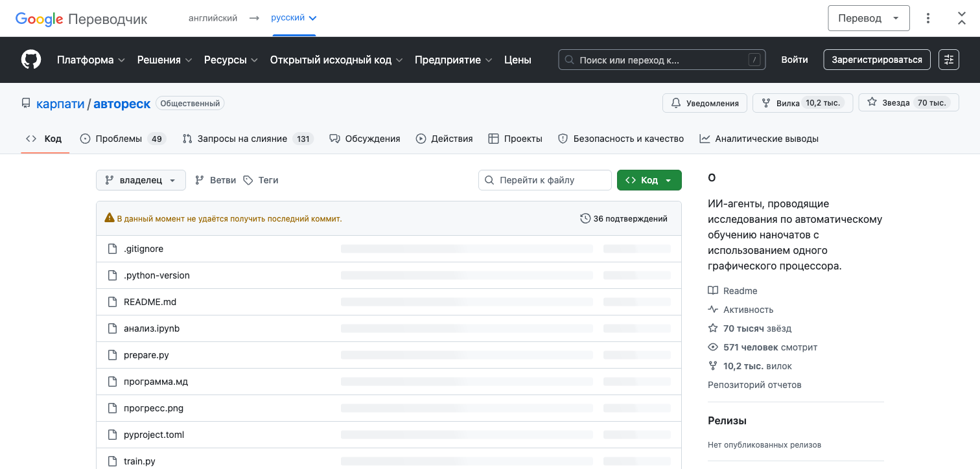Open the карпати owner link
Image resolution: width=980 pixels, height=469 pixels.
coord(60,104)
